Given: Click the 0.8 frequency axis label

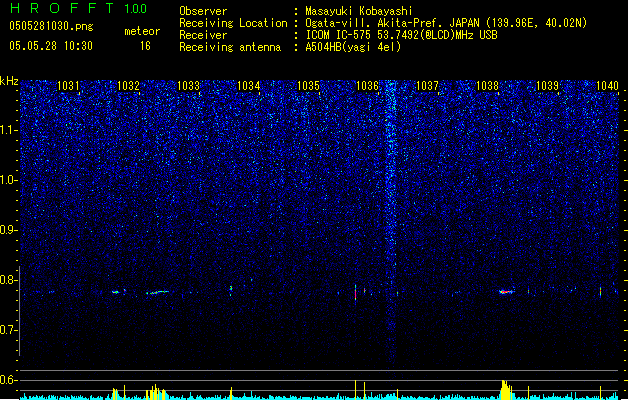Looking at the screenshot, I should click(x=9, y=280).
